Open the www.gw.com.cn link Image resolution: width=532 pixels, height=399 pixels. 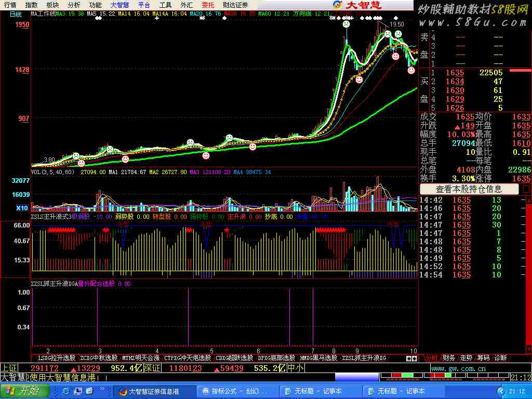point(459,368)
